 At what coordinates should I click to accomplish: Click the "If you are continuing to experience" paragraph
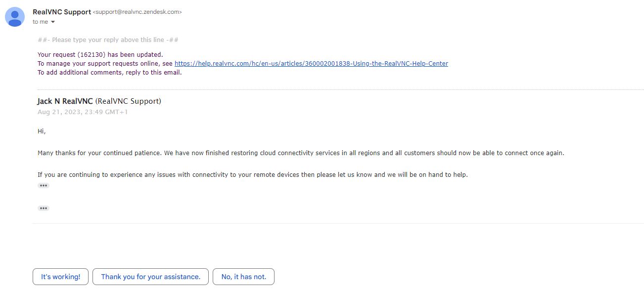(x=252, y=175)
